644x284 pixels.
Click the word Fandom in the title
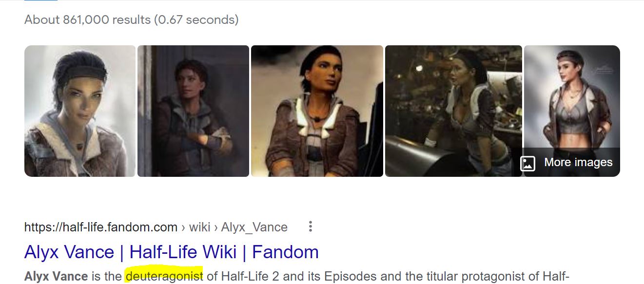285,252
